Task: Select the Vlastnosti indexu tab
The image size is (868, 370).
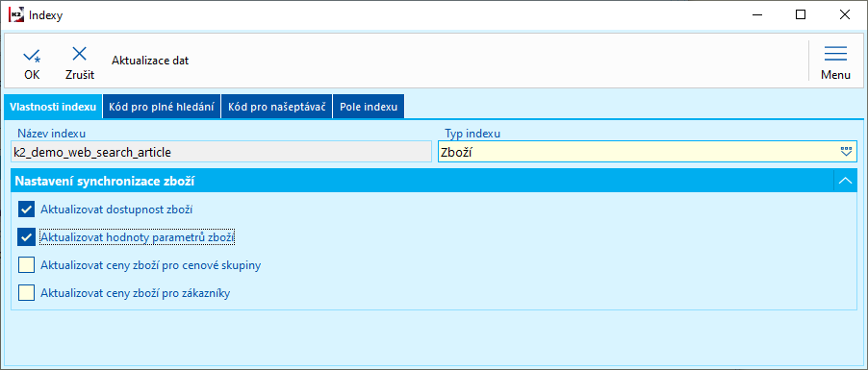Action: (53, 107)
